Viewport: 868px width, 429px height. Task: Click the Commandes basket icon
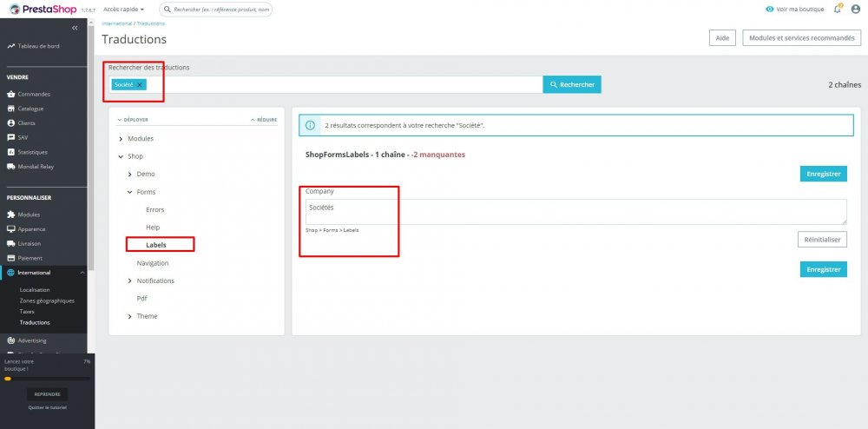coord(10,94)
